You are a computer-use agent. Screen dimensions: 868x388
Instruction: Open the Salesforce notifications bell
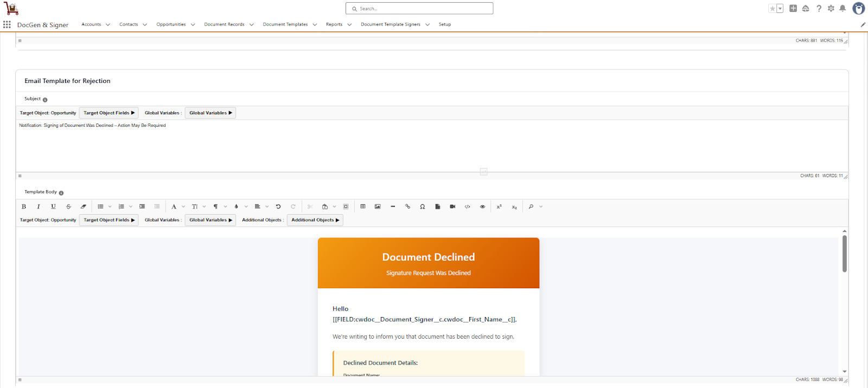pyautogui.click(x=843, y=8)
